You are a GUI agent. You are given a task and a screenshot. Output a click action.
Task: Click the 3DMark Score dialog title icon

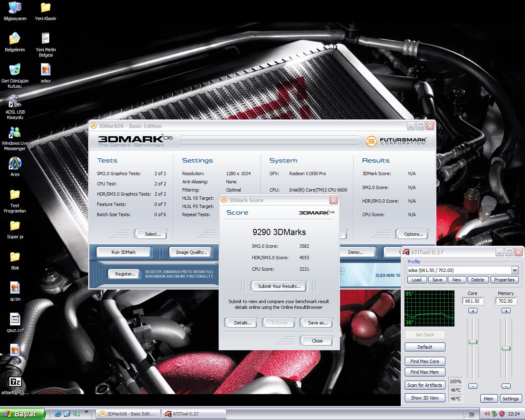coord(224,200)
